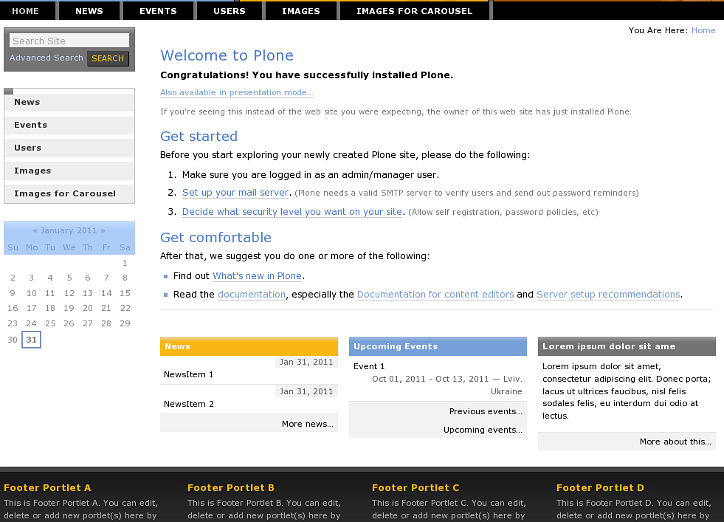Viewport: 724px width, 522px height.
Task: Click the yellow SEARCH button
Action: pyautogui.click(x=108, y=58)
